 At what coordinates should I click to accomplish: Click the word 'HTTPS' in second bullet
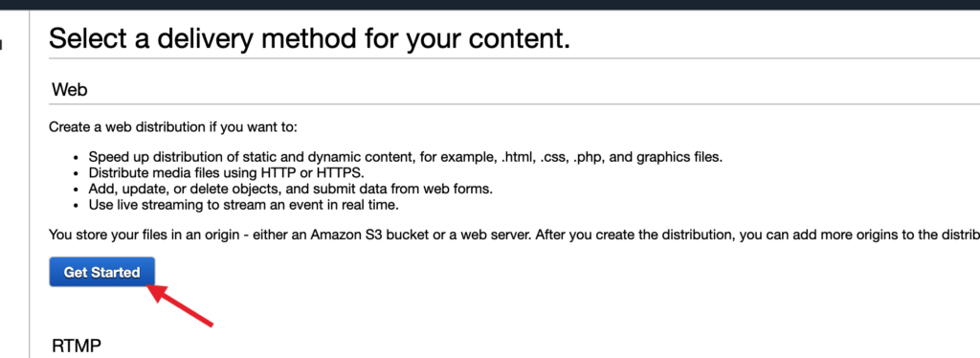(x=340, y=173)
